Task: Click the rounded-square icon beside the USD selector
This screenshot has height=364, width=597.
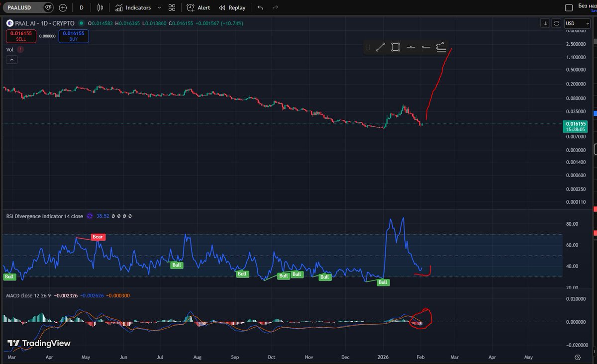Action: coord(557,23)
